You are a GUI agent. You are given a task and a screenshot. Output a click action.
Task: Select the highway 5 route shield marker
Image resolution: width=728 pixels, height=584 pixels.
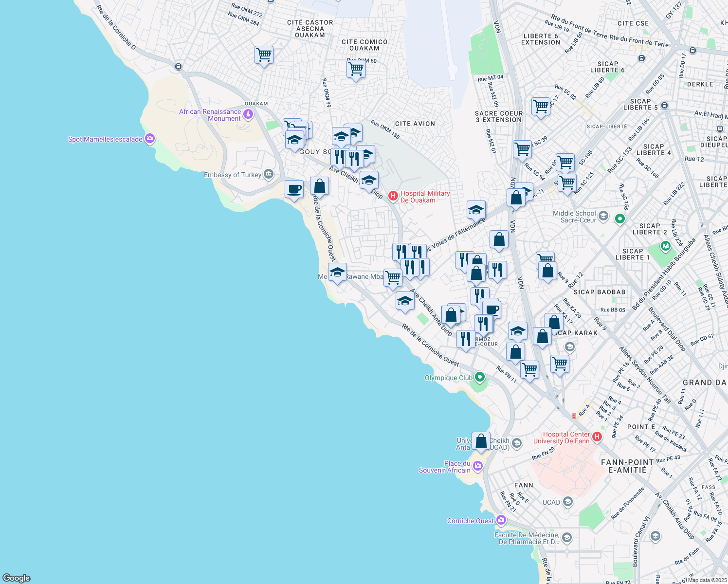[573, 416]
